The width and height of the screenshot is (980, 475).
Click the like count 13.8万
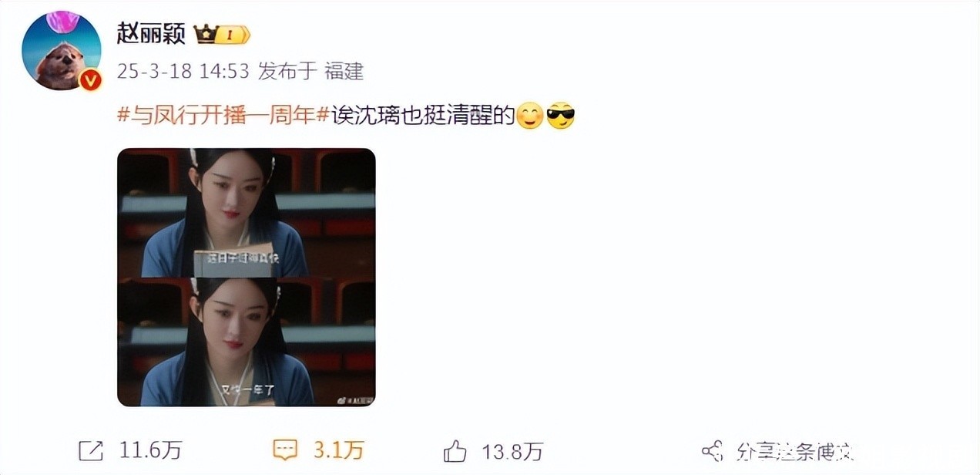tap(512, 451)
